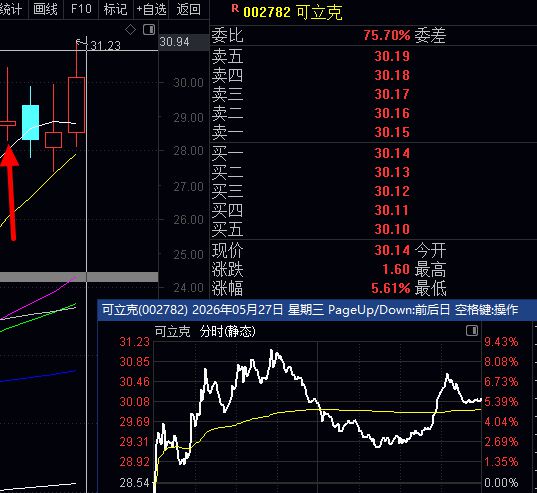Click 买四 price 30.11
The width and height of the screenshot is (537, 493).
click(x=392, y=210)
